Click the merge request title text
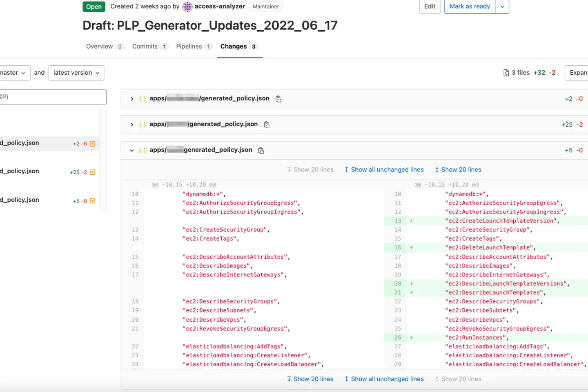This screenshot has height=392, width=588. coord(210,26)
